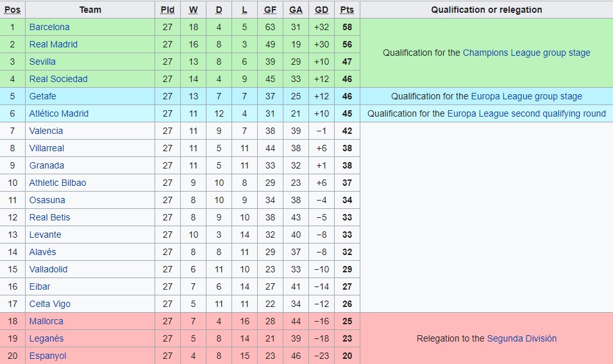This screenshot has width=613, height=364.
Task: Open the Segunda División link
Action: click(522, 338)
